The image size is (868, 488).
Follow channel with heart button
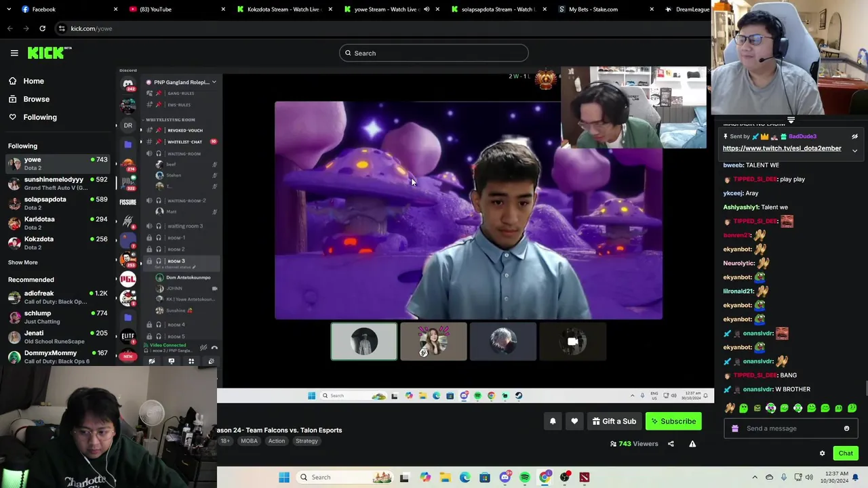tap(574, 421)
